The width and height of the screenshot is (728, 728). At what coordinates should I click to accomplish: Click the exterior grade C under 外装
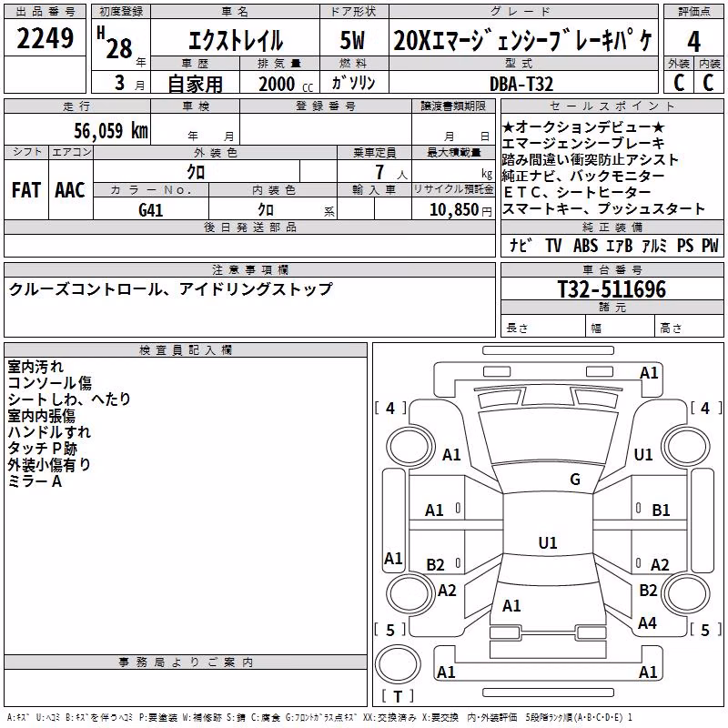click(679, 83)
